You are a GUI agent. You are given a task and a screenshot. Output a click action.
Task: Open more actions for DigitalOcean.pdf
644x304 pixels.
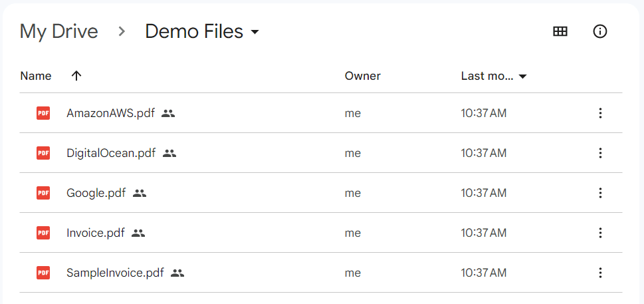click(x=600, y=153)
